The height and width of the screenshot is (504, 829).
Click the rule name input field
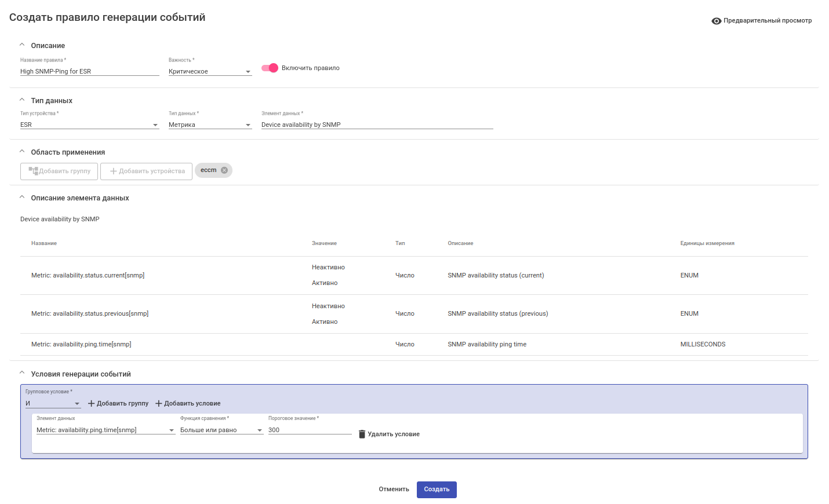coord(89,72)
